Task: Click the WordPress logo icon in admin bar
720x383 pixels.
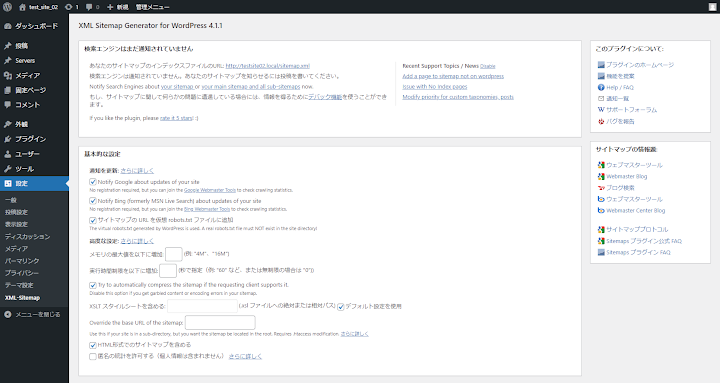Action: click(7, 7)
